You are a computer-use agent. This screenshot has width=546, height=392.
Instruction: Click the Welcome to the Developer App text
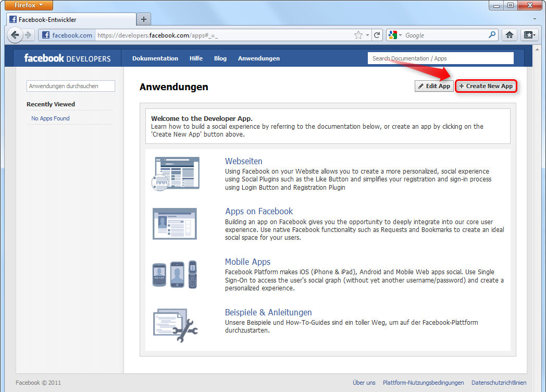202,118
